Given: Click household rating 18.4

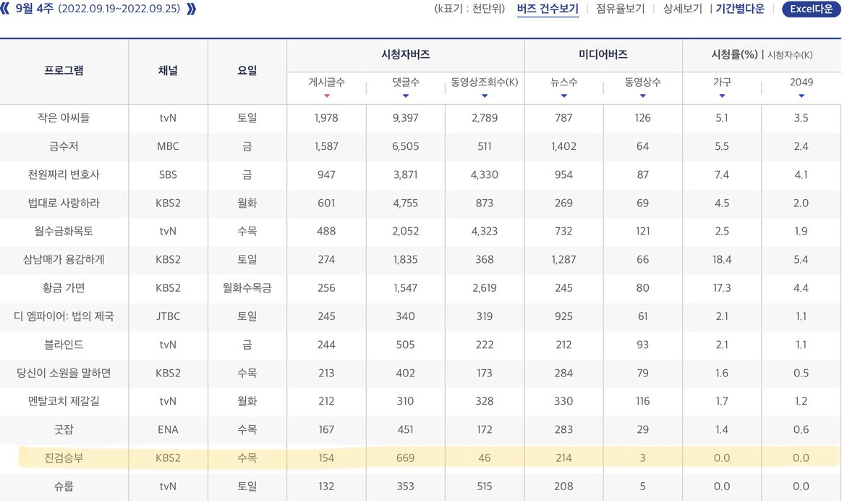Looking at the screenshot, I should point(722,260).
